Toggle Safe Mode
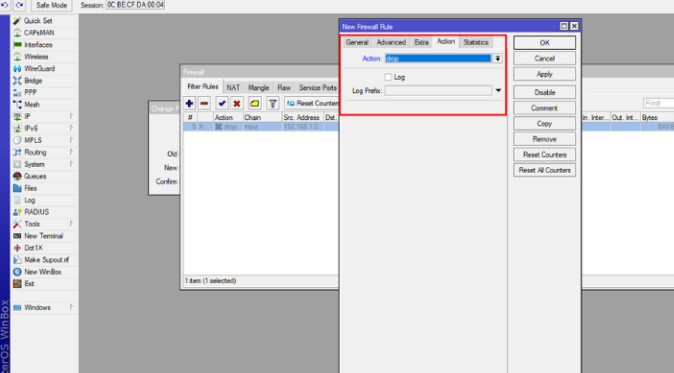 click(x=51, y=5)
